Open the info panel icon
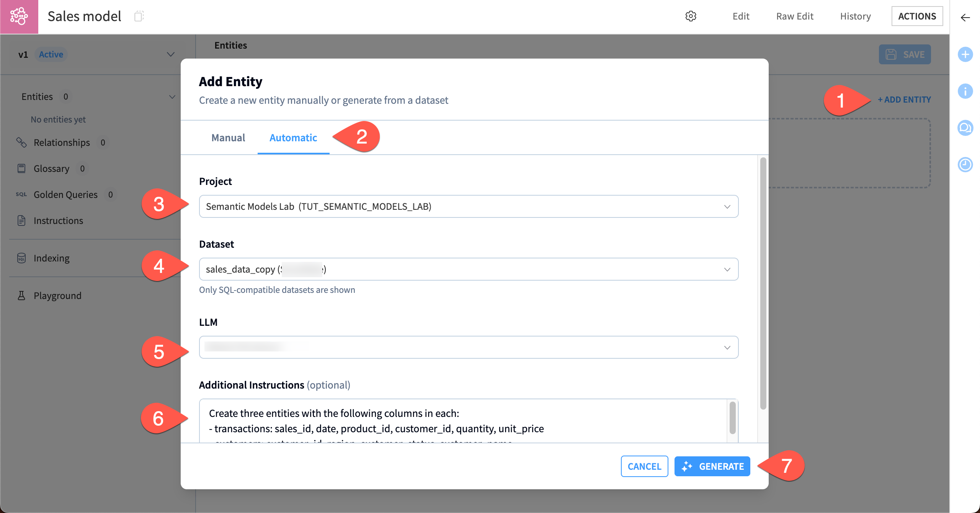Image resolution: width=980 pixels, height=513 pixels. click(965, 91)
